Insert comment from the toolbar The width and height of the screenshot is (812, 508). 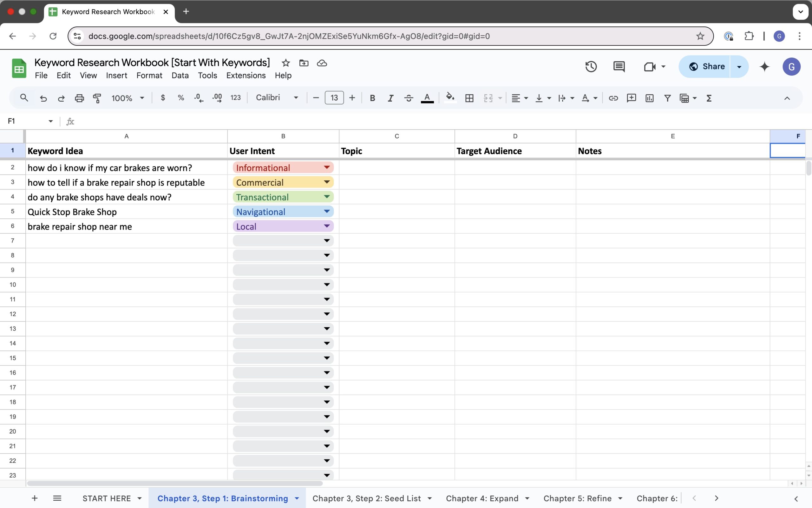pos(631,98)
